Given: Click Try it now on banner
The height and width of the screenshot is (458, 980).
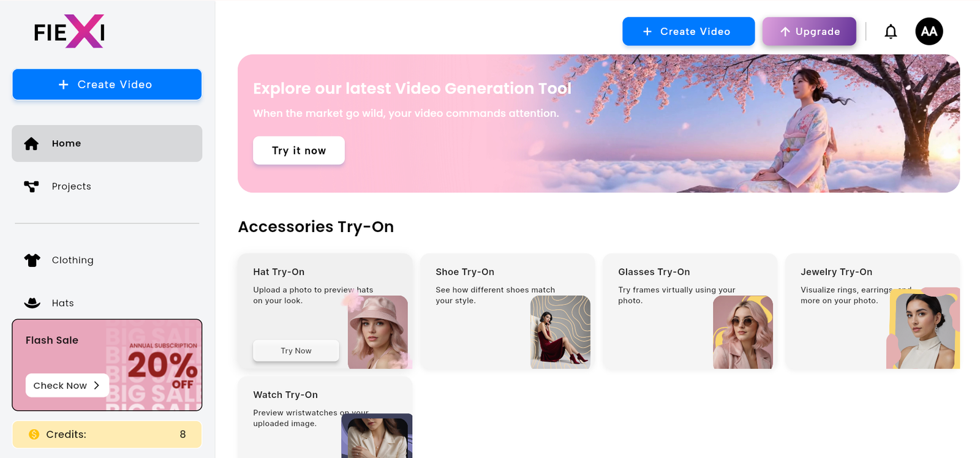Looking at the screenshot, I should tap(299, 151).
